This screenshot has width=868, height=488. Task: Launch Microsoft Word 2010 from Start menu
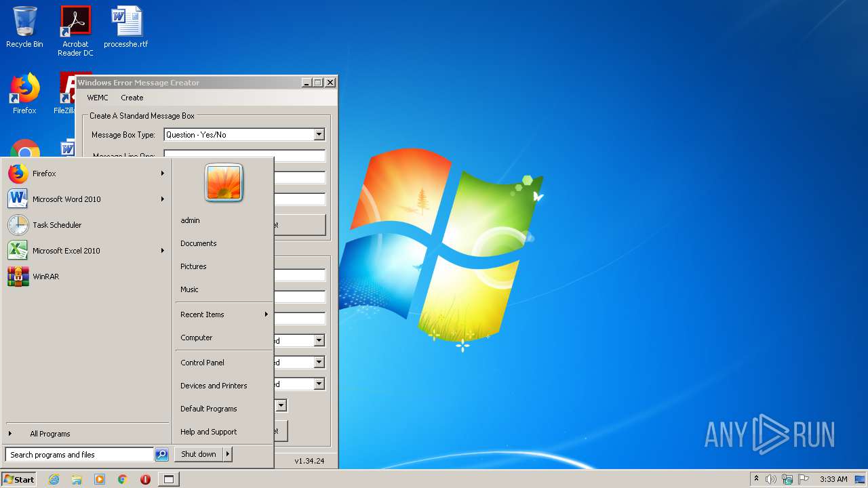87,199
